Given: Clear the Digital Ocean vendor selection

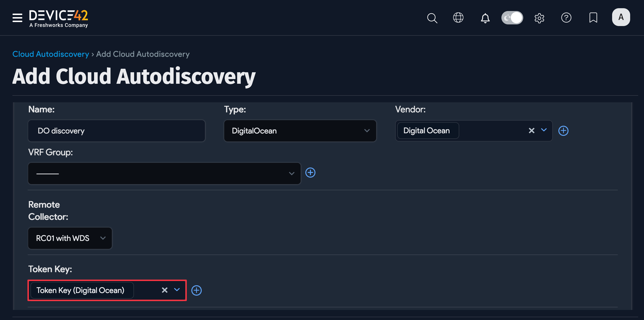Looking at the screenshot, I should coord(531,130).
